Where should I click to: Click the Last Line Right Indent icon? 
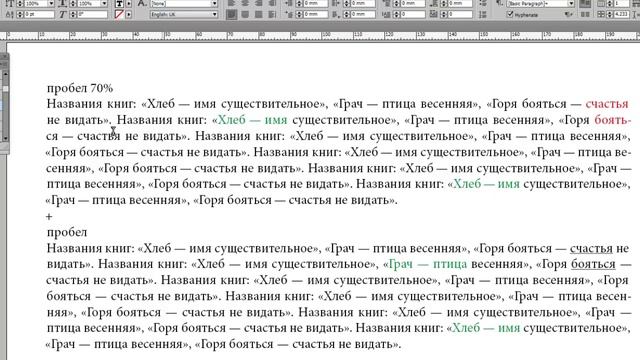(x=336, y=15)
